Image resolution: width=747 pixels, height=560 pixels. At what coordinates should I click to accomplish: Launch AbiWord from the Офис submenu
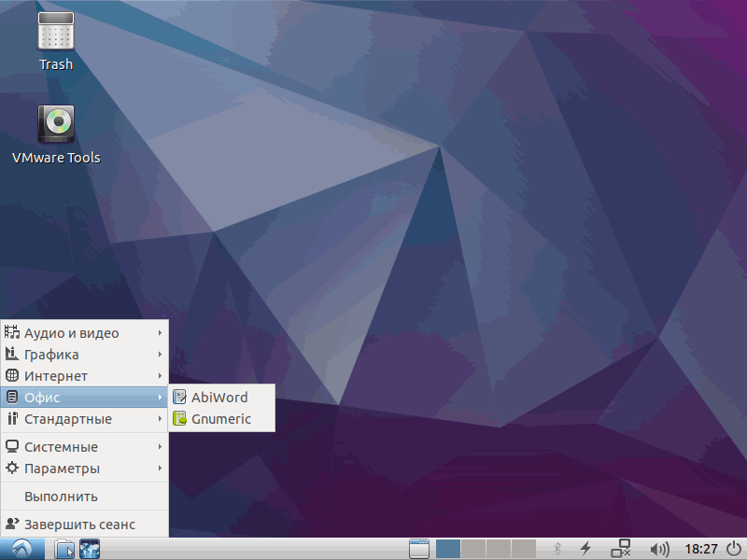point(219,398)
